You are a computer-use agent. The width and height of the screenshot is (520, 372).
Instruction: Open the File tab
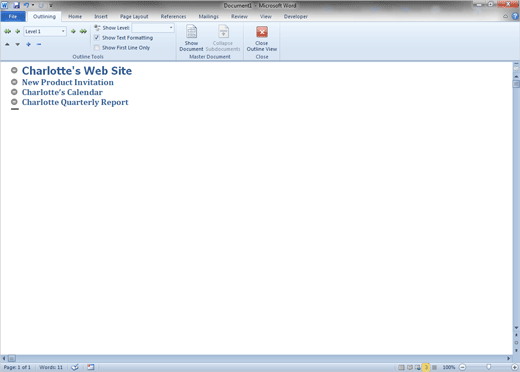click(13, 16)
